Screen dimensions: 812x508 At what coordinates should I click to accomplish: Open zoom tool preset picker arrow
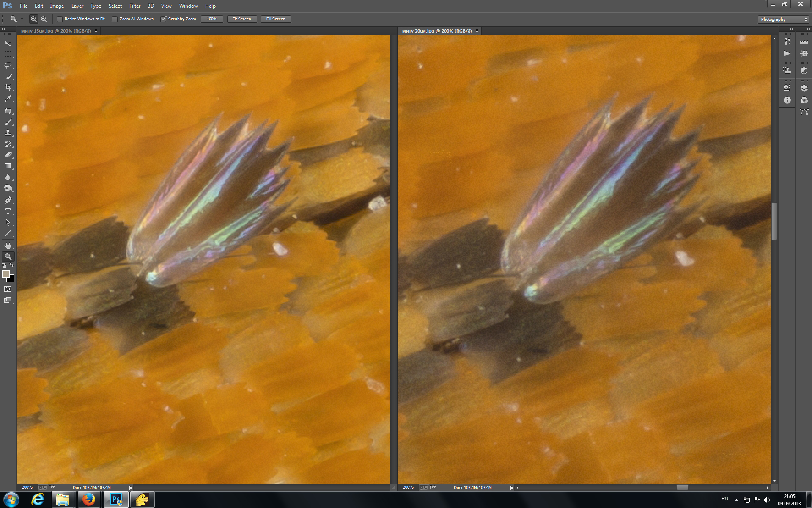tap(22, 19)
